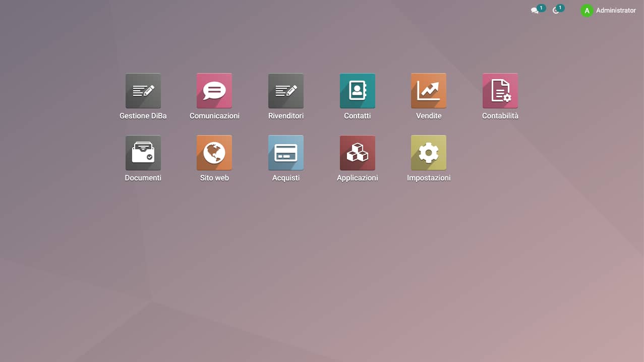Open the Contatti address book app
The height and width of the screenshot is (362, 644).
358,91
